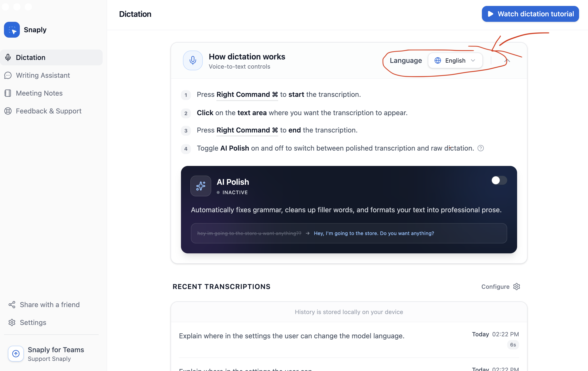The height and width of the screenshot is (371, 588).
Task: Open the Configure gear for recent transcriptions
Action: (517, 287)
